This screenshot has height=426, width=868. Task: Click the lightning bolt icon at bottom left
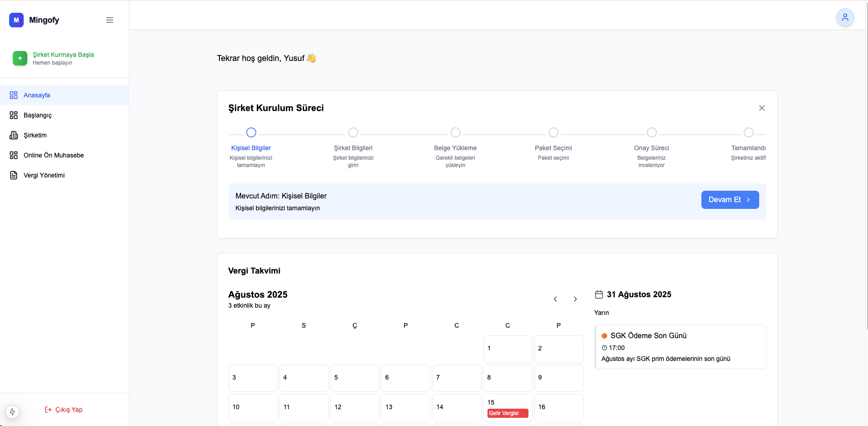click(x=12, y=412)
